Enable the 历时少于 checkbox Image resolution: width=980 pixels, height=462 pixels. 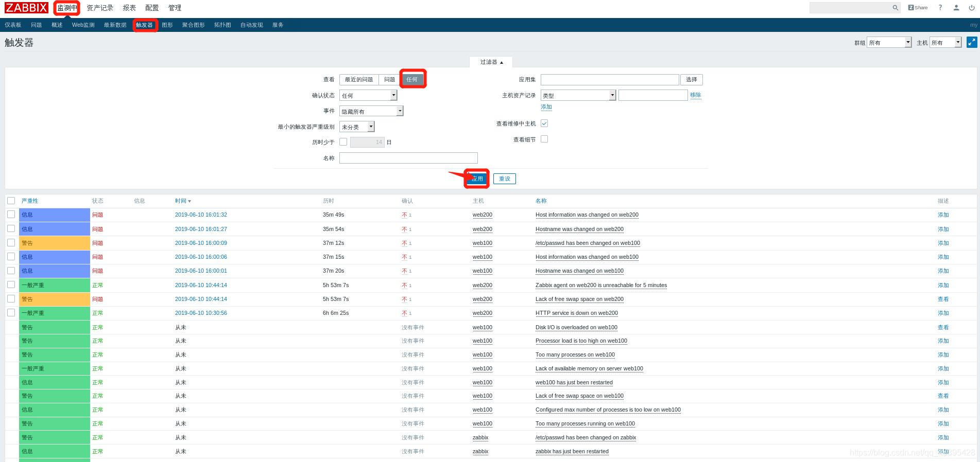(343, 142)
